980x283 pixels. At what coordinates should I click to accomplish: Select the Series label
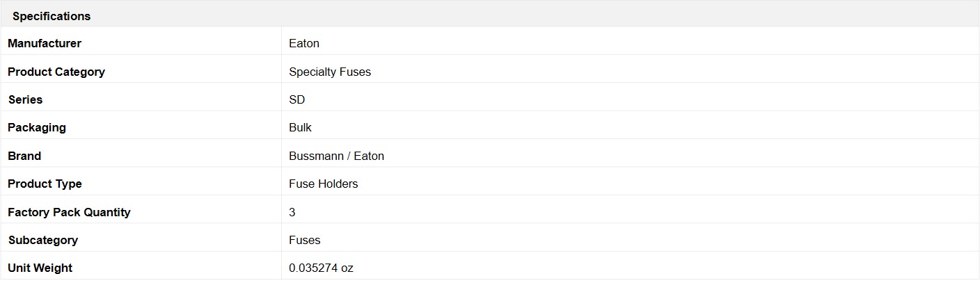click(25, 99)
